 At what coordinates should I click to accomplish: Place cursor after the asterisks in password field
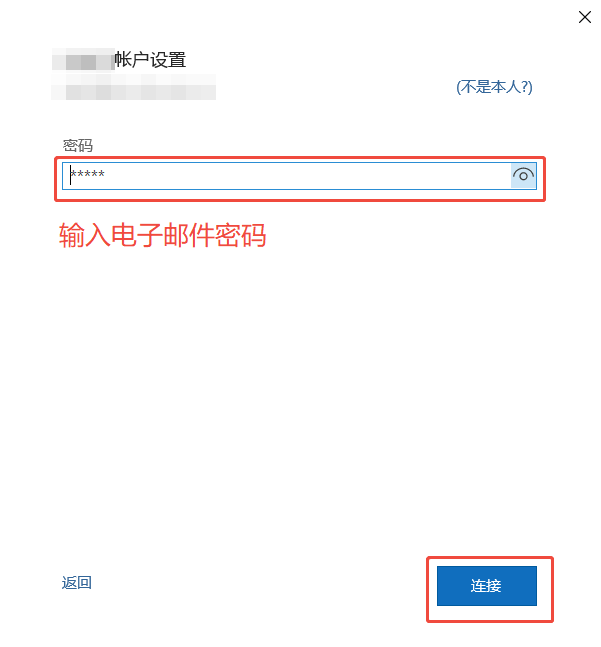(x=108, y=175)
